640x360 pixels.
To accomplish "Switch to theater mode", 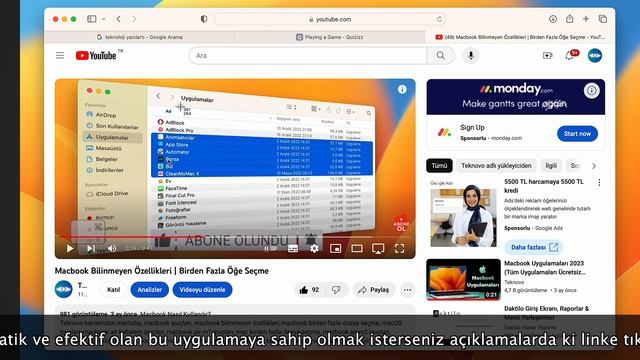I will (x=357, y=248).
